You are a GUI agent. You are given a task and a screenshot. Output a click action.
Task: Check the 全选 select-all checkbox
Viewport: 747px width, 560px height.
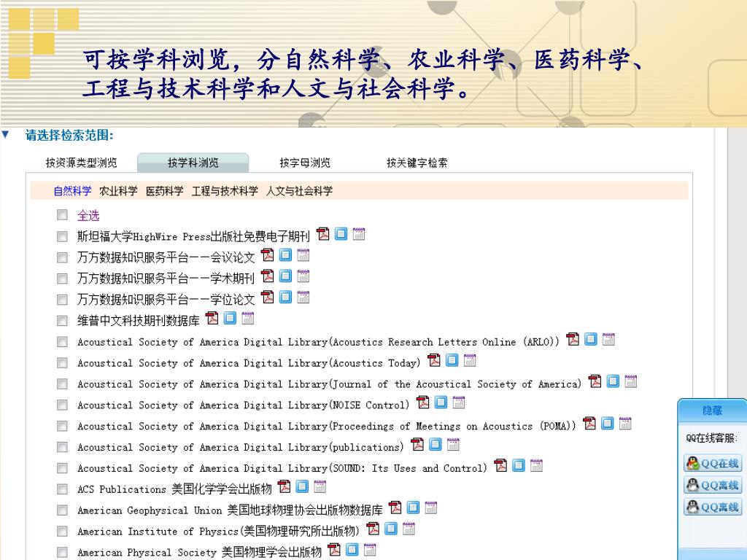63,215
